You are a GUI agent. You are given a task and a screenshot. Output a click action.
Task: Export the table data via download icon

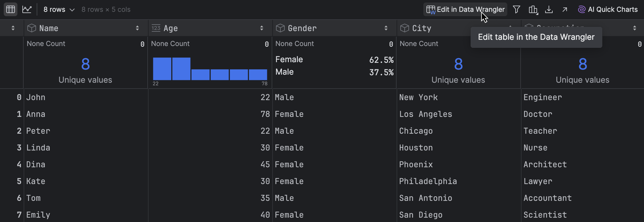(549, 10)
